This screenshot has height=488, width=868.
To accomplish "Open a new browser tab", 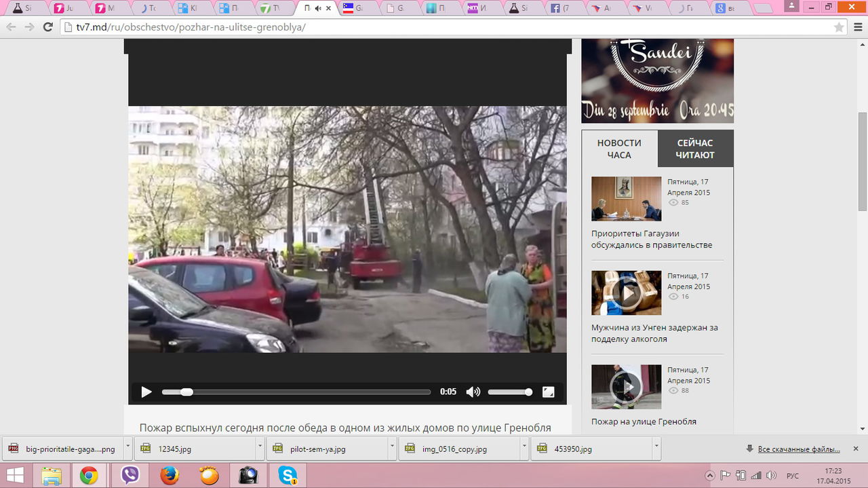I will 765,8.
